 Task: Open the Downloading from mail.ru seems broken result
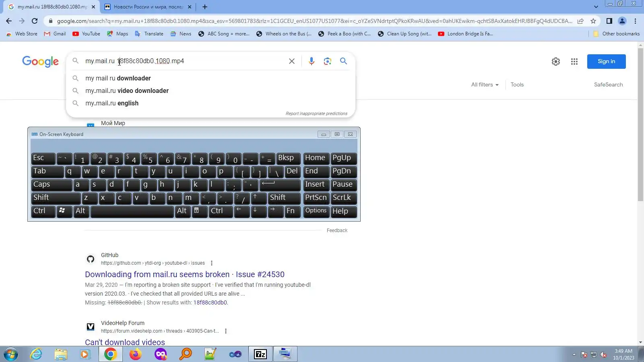tap(185, 274)
